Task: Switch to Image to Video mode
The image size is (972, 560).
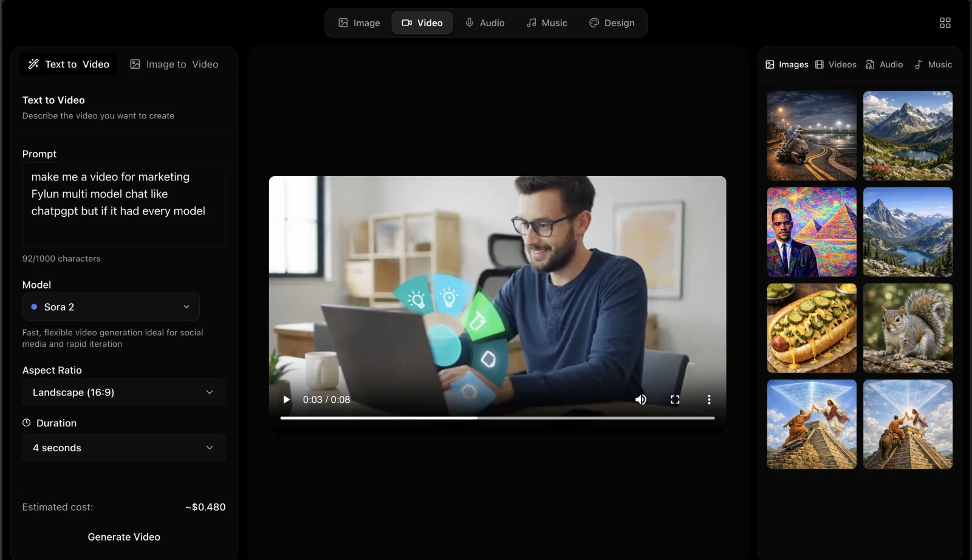Action: [174, 64]
